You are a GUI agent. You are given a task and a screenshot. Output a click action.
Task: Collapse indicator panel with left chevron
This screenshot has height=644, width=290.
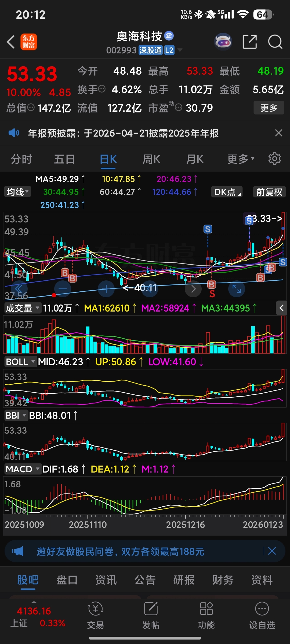(x=281, y=308)
